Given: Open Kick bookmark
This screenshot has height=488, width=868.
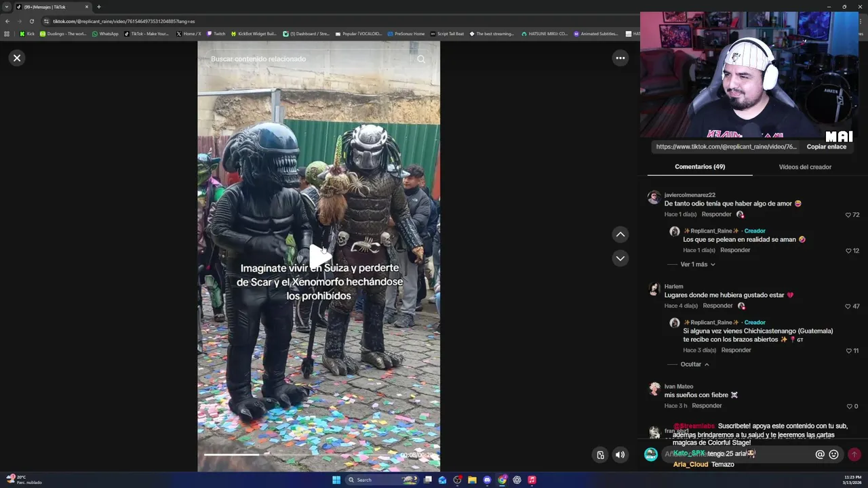Looking at the screenshot, I should [27, 34].
